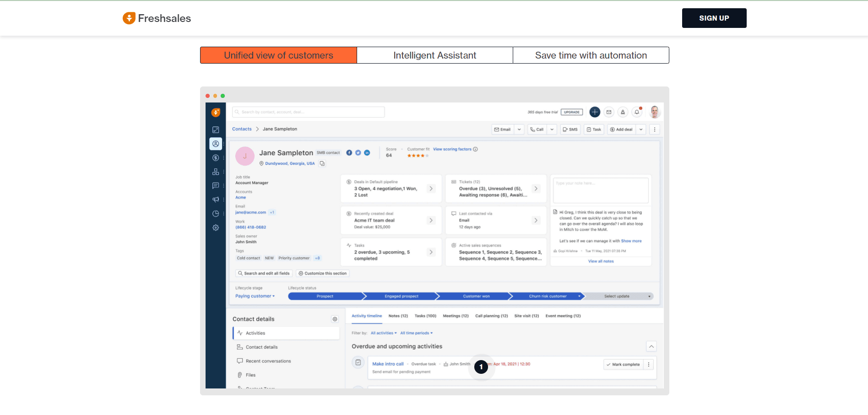Image resolution: width=868 pixels, height=415 pixels.
Task: Collapse the Overdue and upcoming activities section
Action: coord(651,346)
